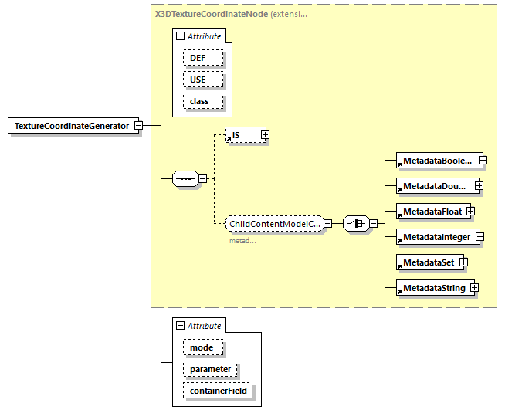The height and width of the screenshot is (420, 505).
Task: Expand the MetadataString plus box
Action: coord(474,288)
